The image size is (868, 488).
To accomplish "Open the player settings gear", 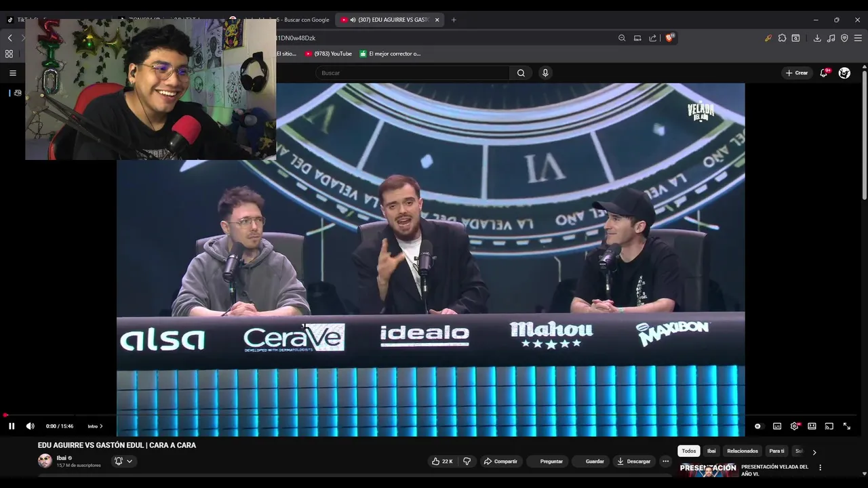I will coord(795,426).
